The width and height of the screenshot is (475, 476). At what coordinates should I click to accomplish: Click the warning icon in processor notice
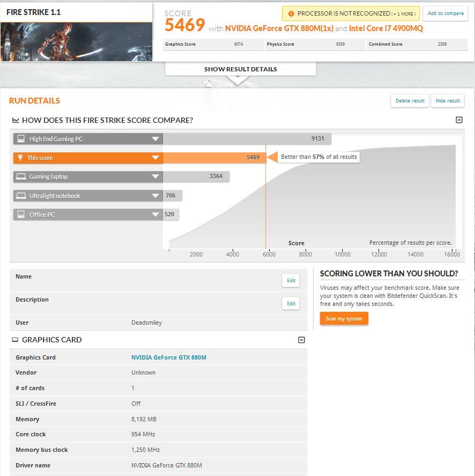point(291,13)
